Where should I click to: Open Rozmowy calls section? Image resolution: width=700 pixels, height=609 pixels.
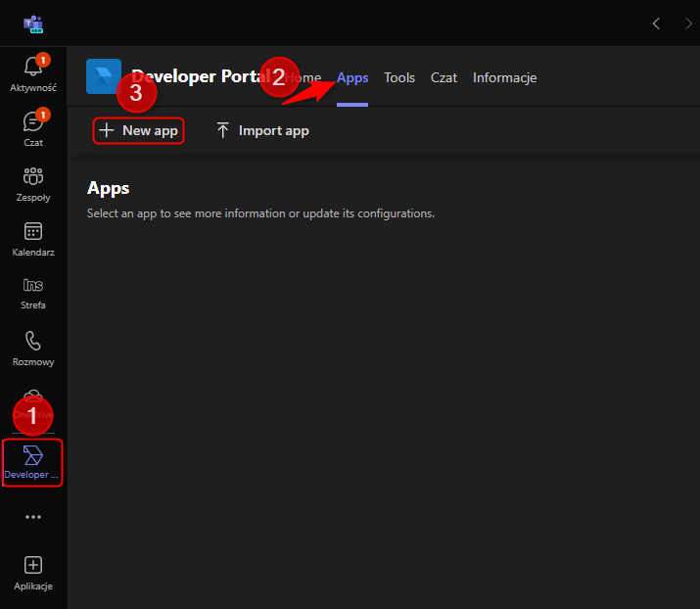32,349
